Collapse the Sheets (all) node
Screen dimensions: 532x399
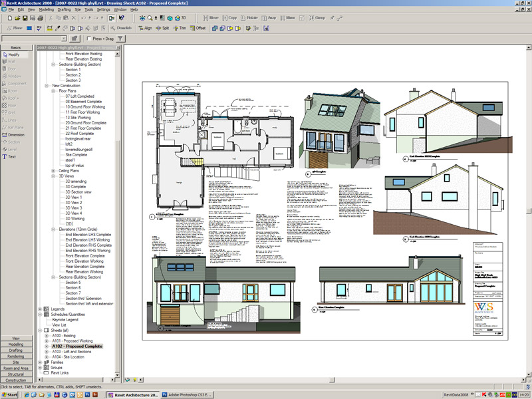point(40,331)
